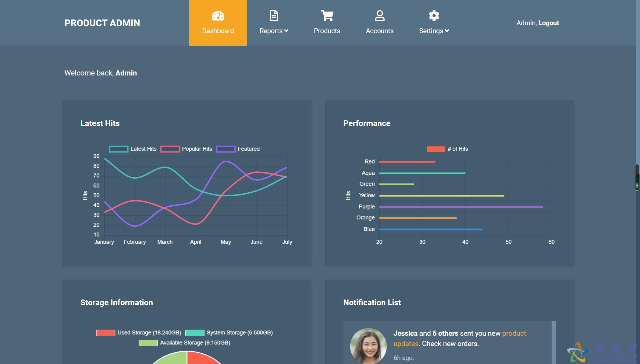Screen dimensions: 640x364
Task: Expand the Reports dropdown chevron
Action: click(x=286, y=31)
